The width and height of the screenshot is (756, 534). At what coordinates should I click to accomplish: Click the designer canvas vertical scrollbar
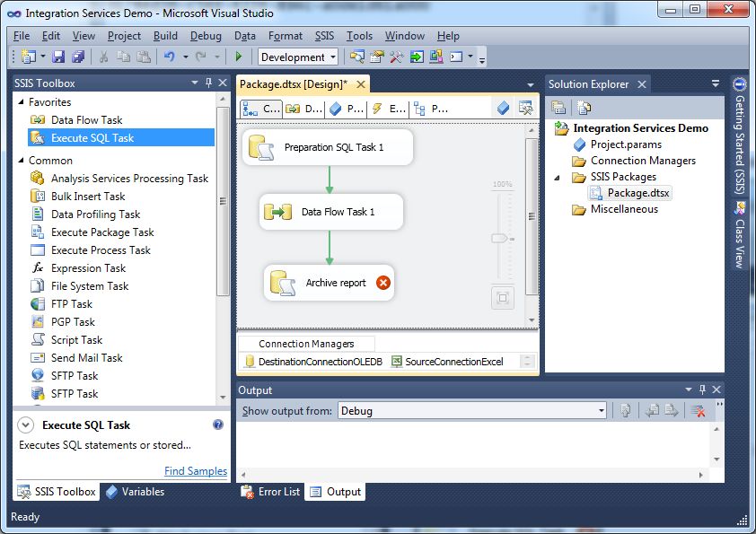(532, 216)
